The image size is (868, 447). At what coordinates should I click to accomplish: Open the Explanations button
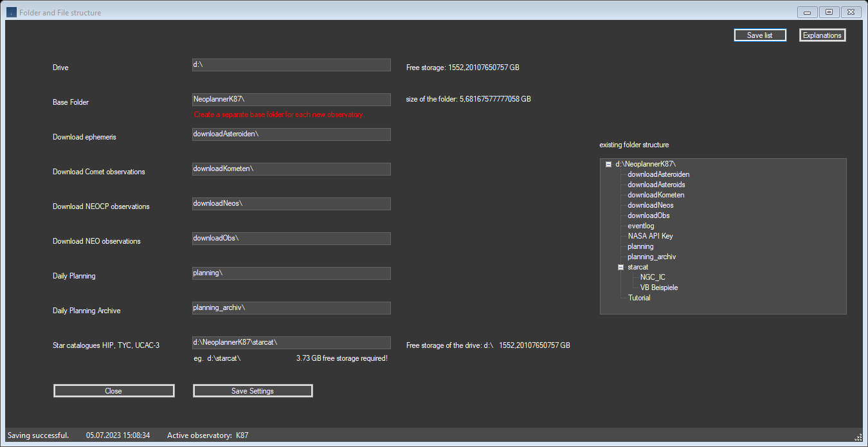pyautogui.click(x=822, y=35)
